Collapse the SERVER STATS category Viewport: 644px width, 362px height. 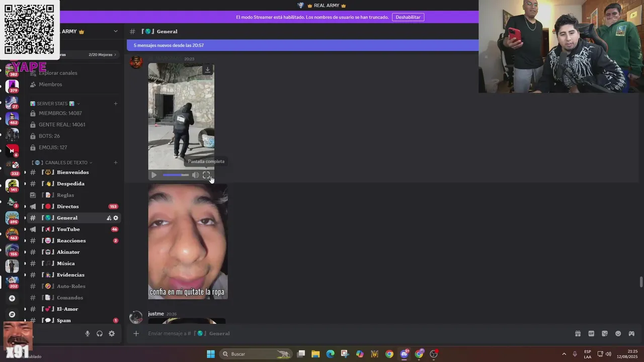tap(55, 104)
